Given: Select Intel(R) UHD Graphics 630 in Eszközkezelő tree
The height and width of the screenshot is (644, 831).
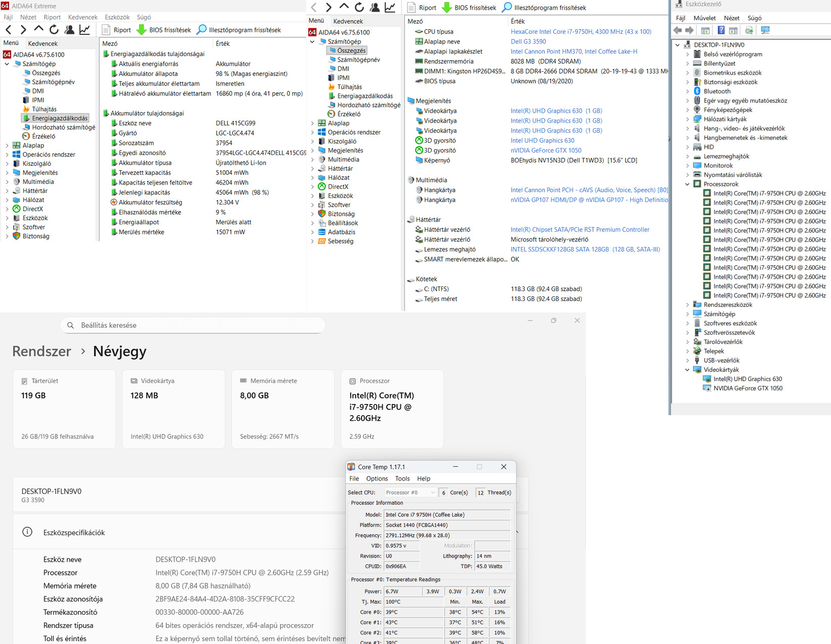Looking at the screenshot, I should (748, 379).
